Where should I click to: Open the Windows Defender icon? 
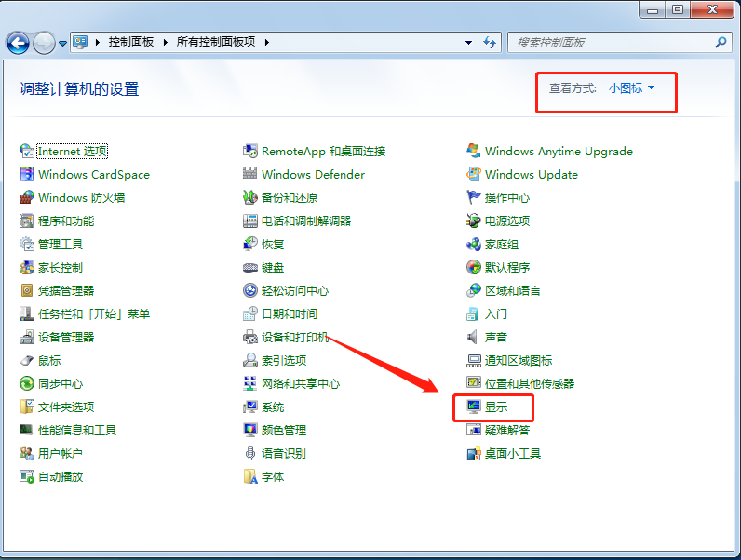pyautogui.click(x=250, y=175)
